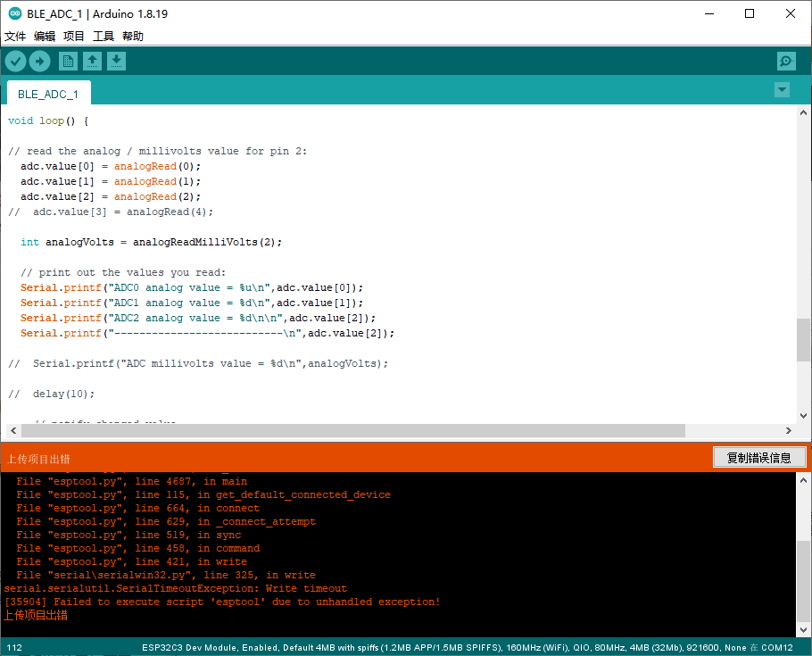Click the 'line 664, in connect' console line

pyautogui.click(x=137, y=509)
